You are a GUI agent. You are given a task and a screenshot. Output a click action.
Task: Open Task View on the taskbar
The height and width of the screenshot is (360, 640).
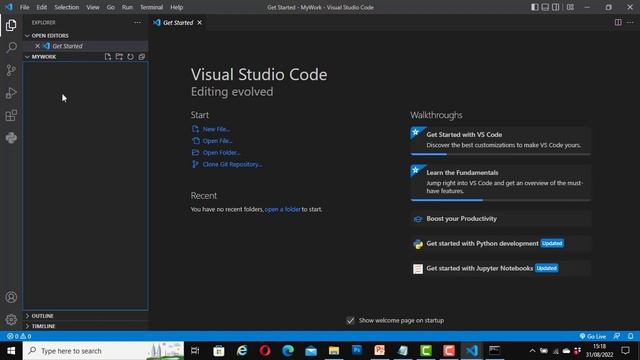point(195,351)
